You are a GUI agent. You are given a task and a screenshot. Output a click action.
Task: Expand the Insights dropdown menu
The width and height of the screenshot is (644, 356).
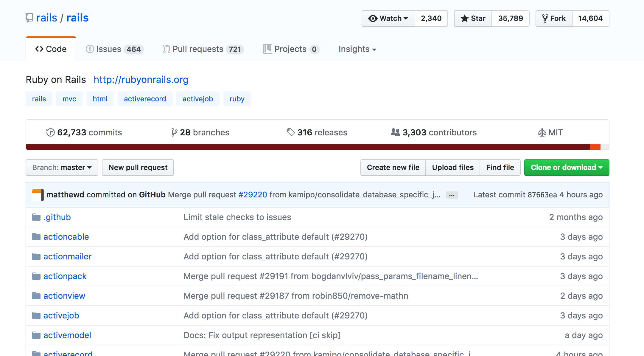pyautogui.click(x=357, y=49)
